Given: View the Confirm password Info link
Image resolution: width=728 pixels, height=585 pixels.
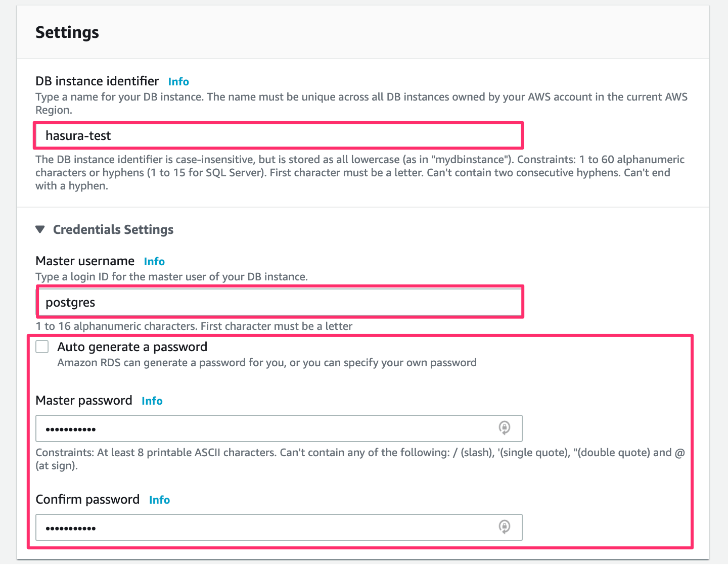Looking at the screenshot, I should 159,500.
